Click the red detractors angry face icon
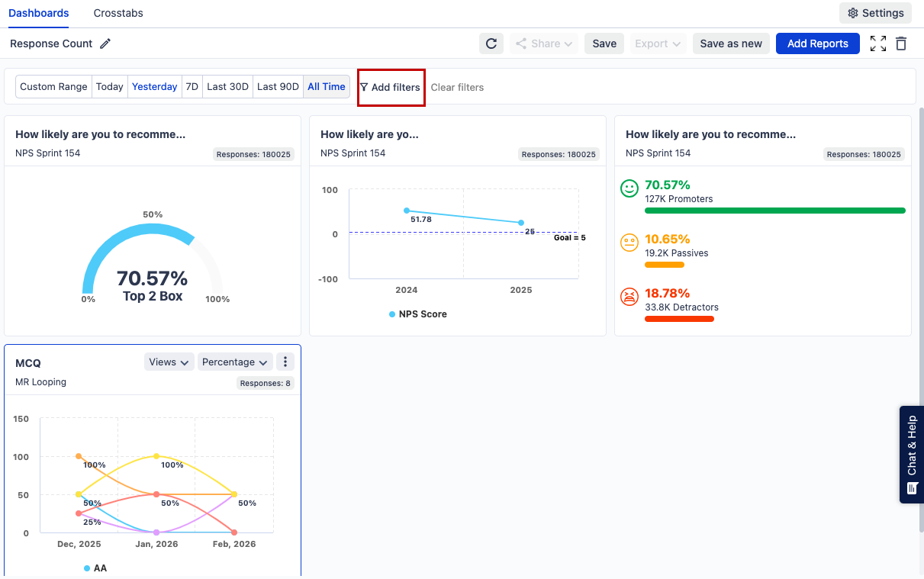 [629, 297]
